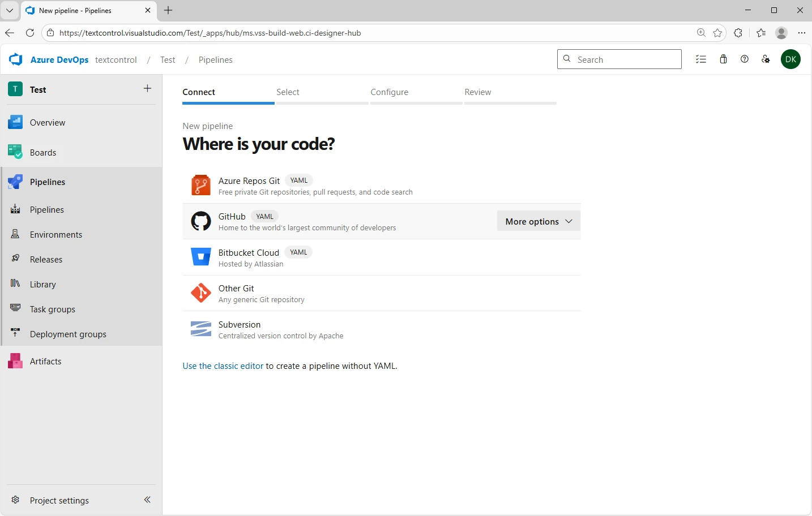Expand the GitHub More options dropdown
Image resolution: width=812 pixels, height=516 pixels.
537,221
